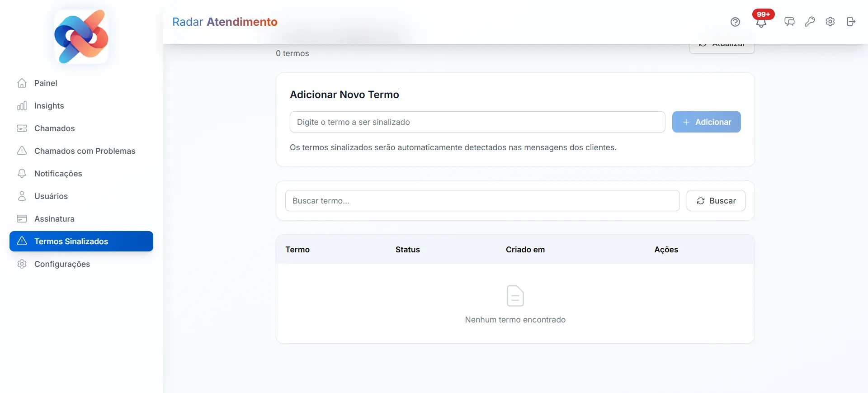Click the bar chart icon beside Insights

pos(22,106)
